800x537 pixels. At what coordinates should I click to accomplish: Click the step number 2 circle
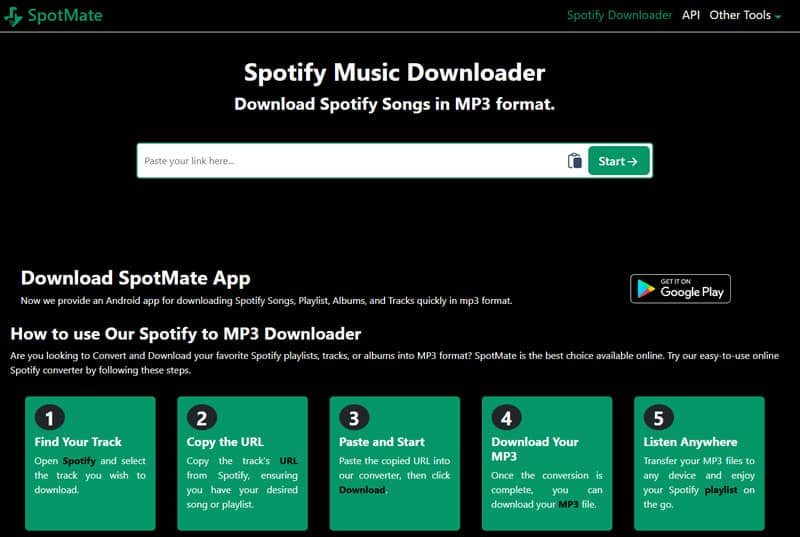coord(202,418)
